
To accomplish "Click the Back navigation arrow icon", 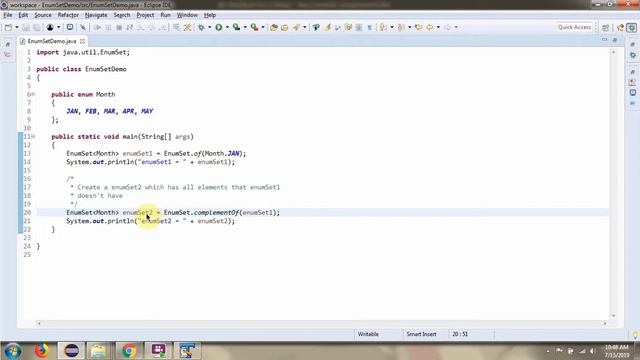I will [430, 27].
